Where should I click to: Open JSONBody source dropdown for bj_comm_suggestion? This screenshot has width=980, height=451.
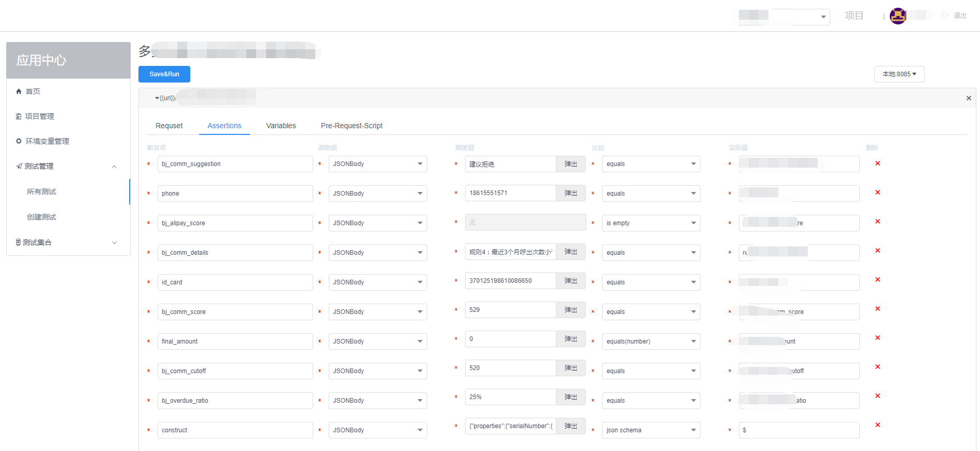[378, 164]
